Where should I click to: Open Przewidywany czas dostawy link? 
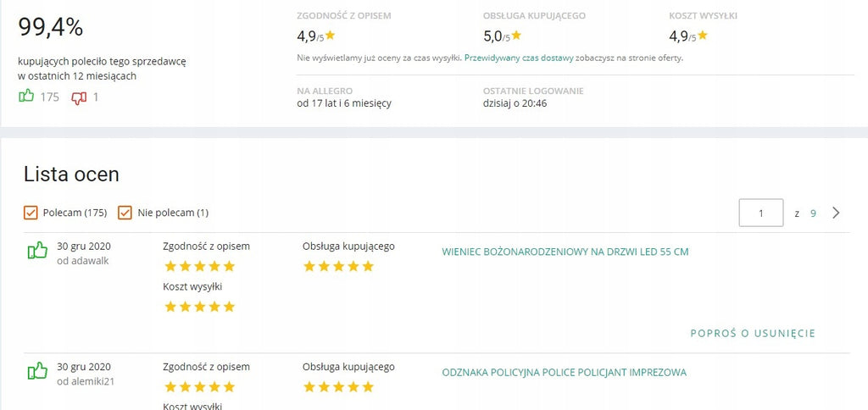tap(519, 58)
